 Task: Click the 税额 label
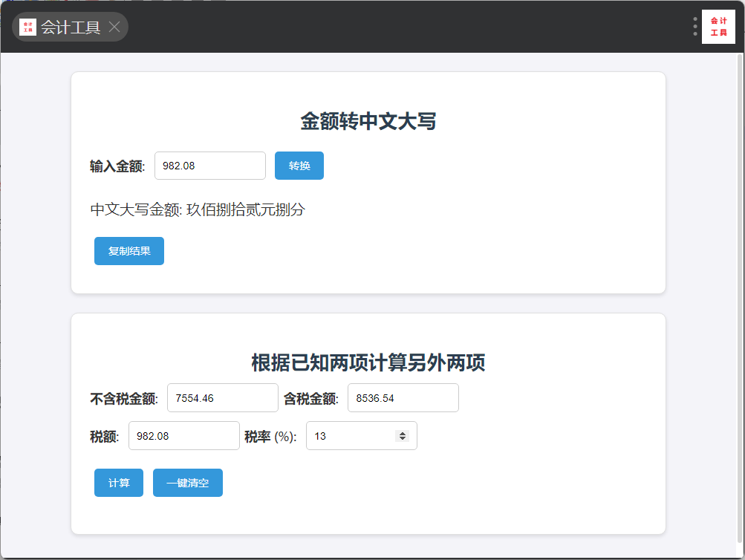(x=105, y=437)
